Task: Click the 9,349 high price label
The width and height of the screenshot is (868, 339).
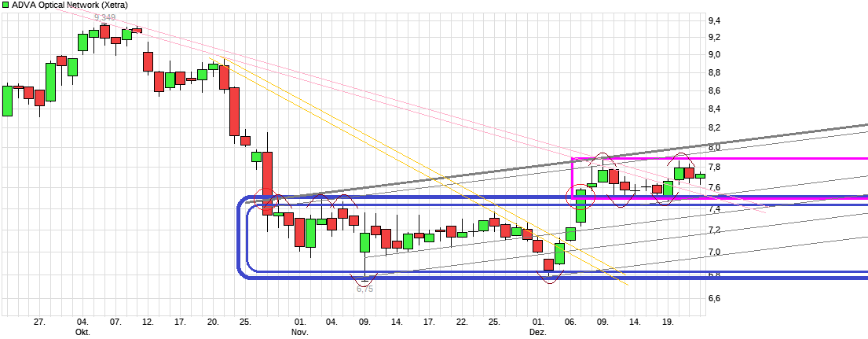Action: (104, 18)
